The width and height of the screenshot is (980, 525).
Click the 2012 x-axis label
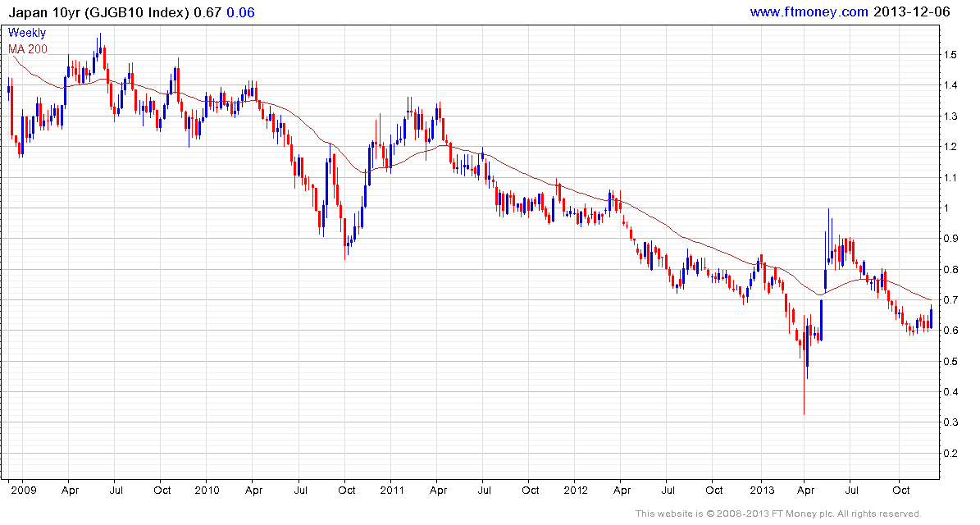tap(576, 491)
